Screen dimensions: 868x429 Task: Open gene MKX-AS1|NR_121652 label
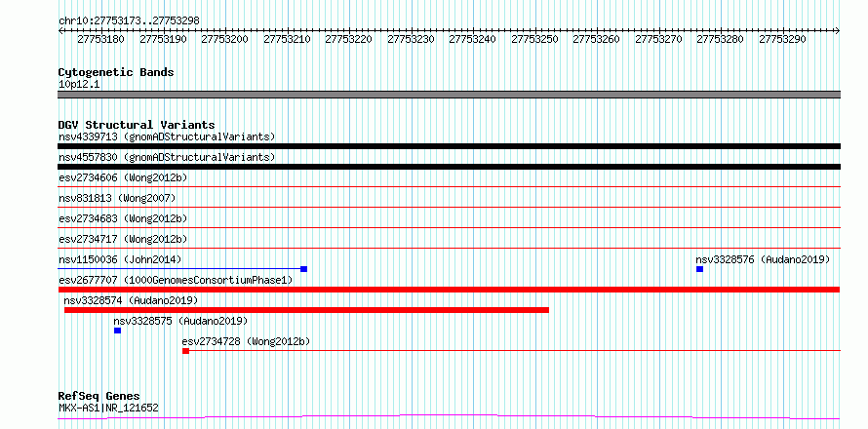(x=108, y=409)
